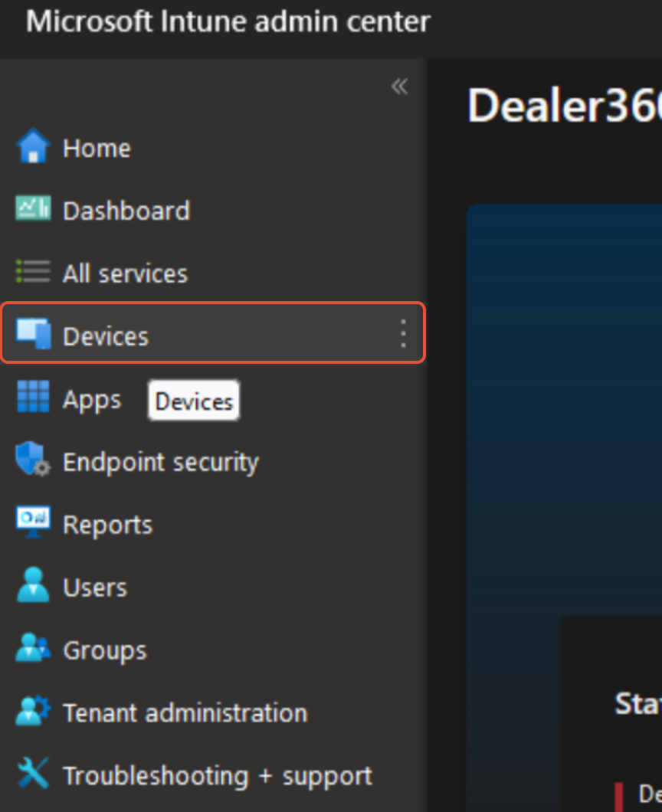Click the Devices icon in the sidebar
662x812 pixels.
coord(34,333)
